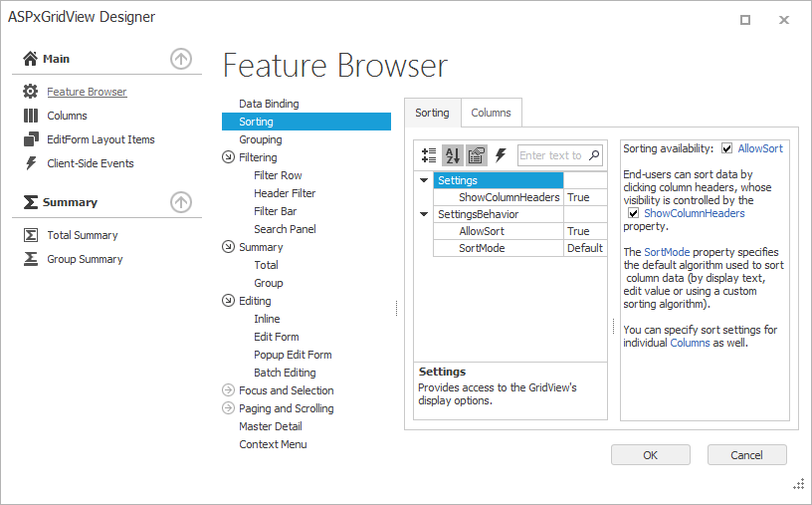Select Group under Summary

coord(269,283)
